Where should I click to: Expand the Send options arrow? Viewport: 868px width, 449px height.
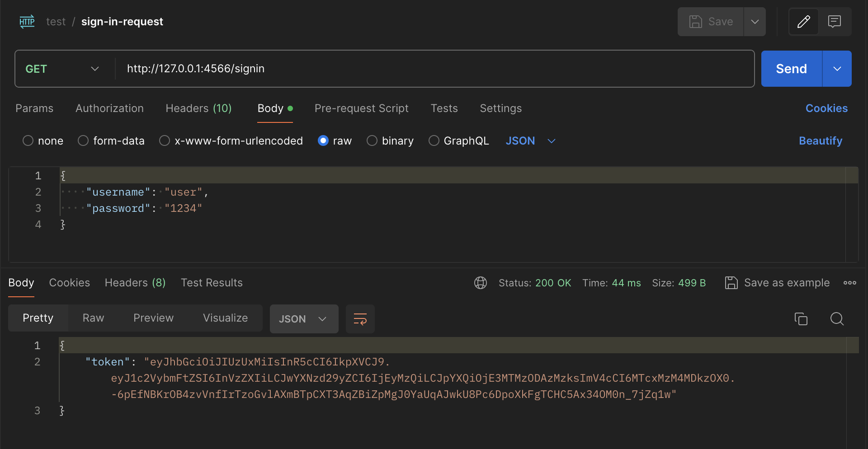click(837, 69)
